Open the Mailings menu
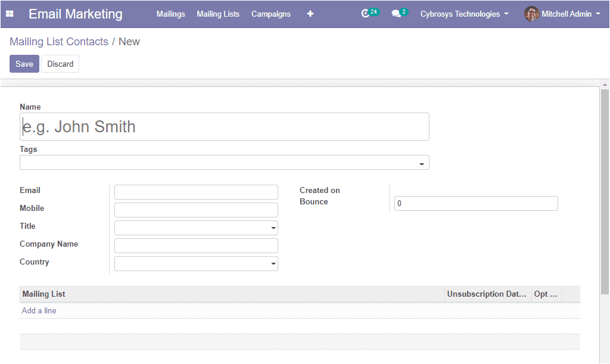 pyautogui.click(x=171, y=14)
